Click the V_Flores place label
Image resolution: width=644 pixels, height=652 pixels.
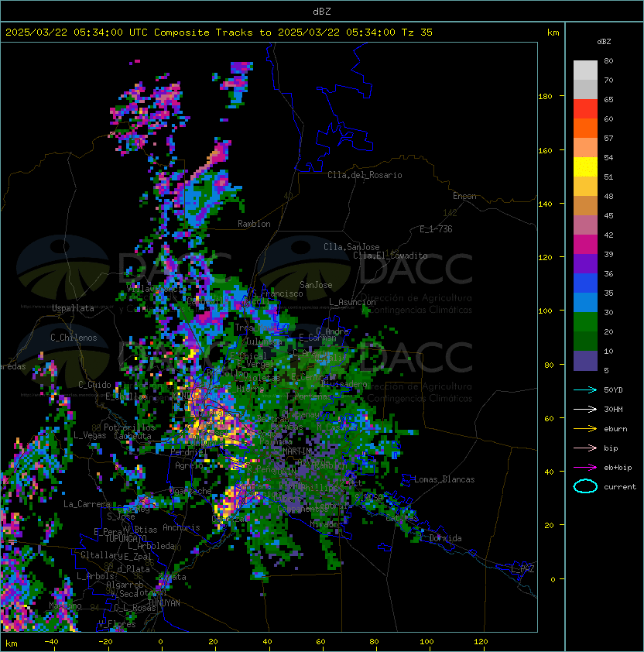pyautogui.click(x=117, y=624)
